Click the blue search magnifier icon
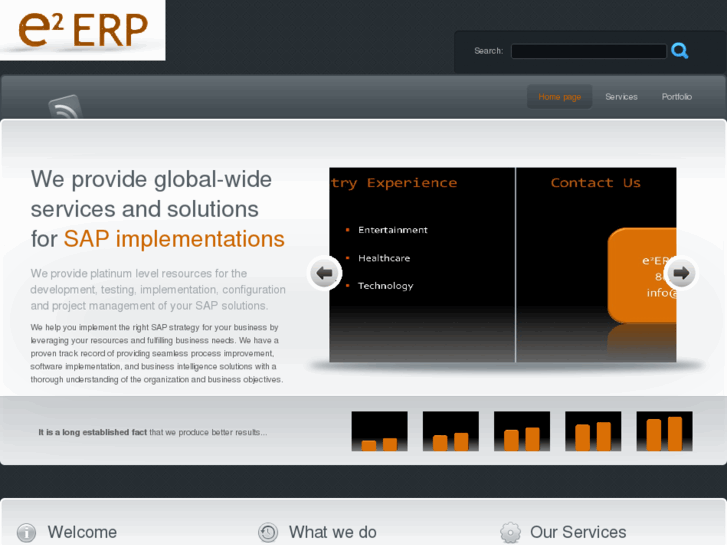Screen dimensions: 727x545 (680, 51)
